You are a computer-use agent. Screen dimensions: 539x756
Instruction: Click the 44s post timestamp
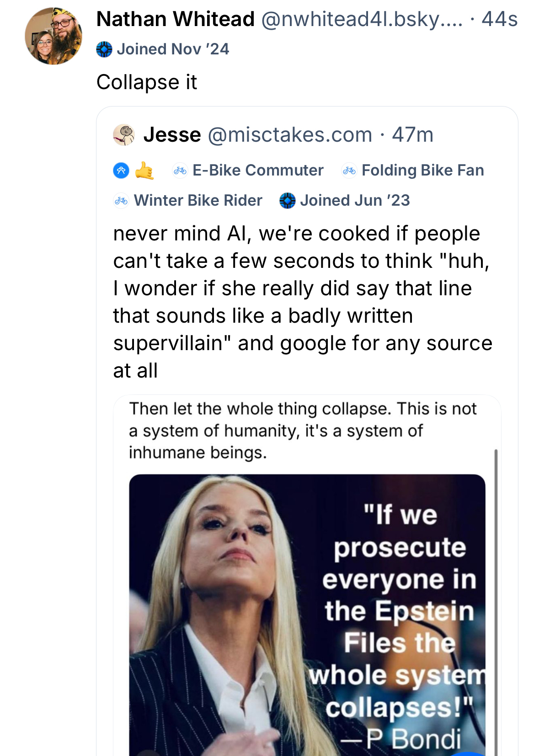pyautogui.click(x=500, y=20)
